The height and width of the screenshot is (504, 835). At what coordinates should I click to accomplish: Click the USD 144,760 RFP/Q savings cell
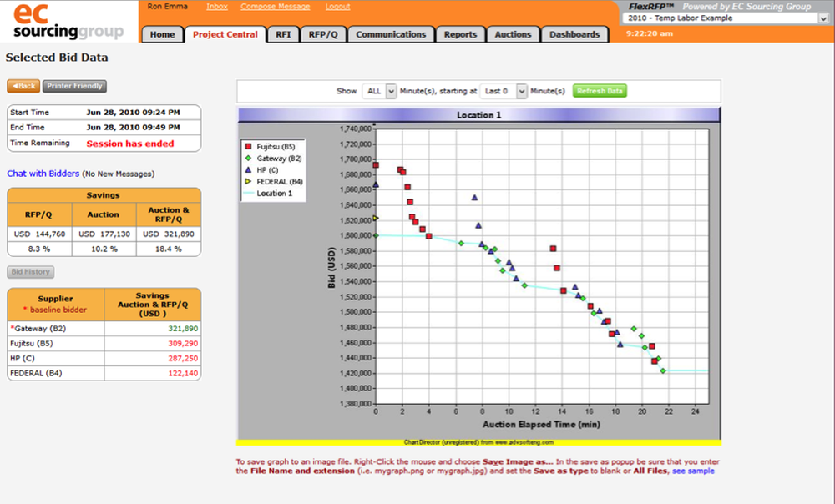39,234
